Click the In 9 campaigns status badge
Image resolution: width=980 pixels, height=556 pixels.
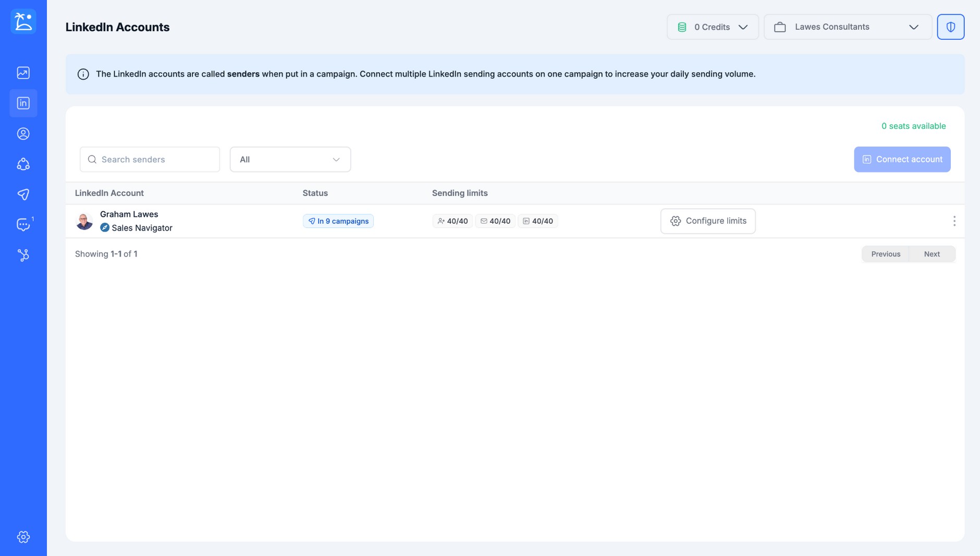click(338, 221)
